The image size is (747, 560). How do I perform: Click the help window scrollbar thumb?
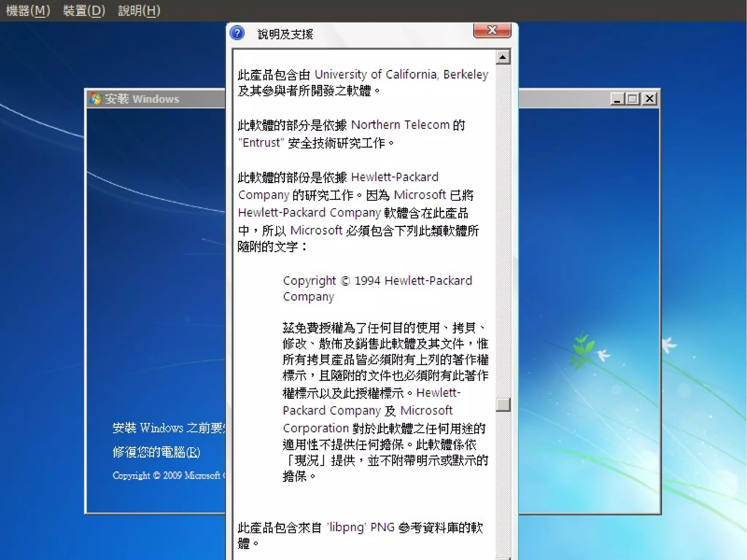(503, 405)
